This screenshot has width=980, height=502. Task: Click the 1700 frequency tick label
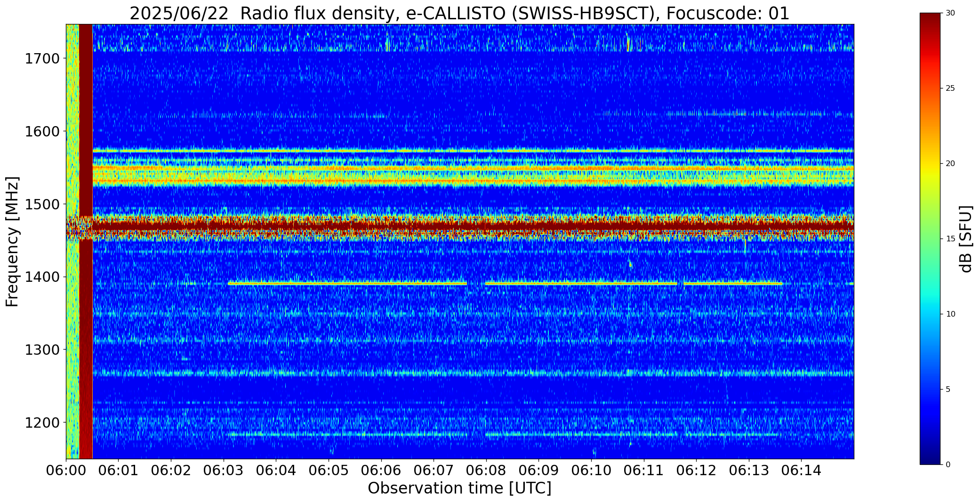(x=42, y=59)
